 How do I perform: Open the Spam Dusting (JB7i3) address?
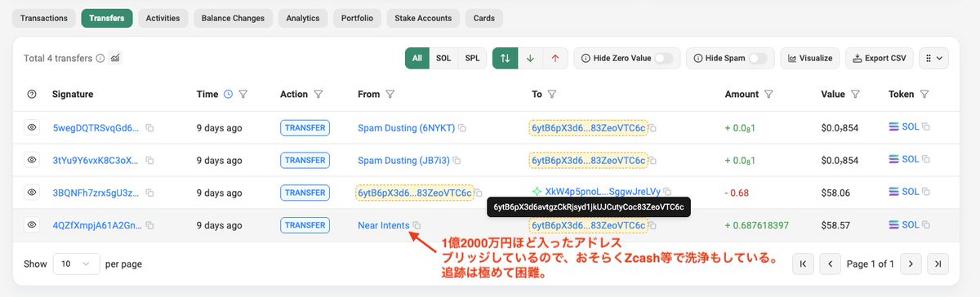(403, 160)
